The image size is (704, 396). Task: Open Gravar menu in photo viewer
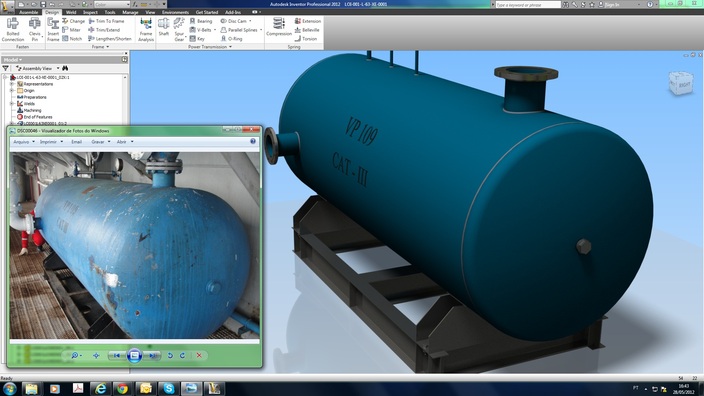pyautogui.click(x=100, y=142)
